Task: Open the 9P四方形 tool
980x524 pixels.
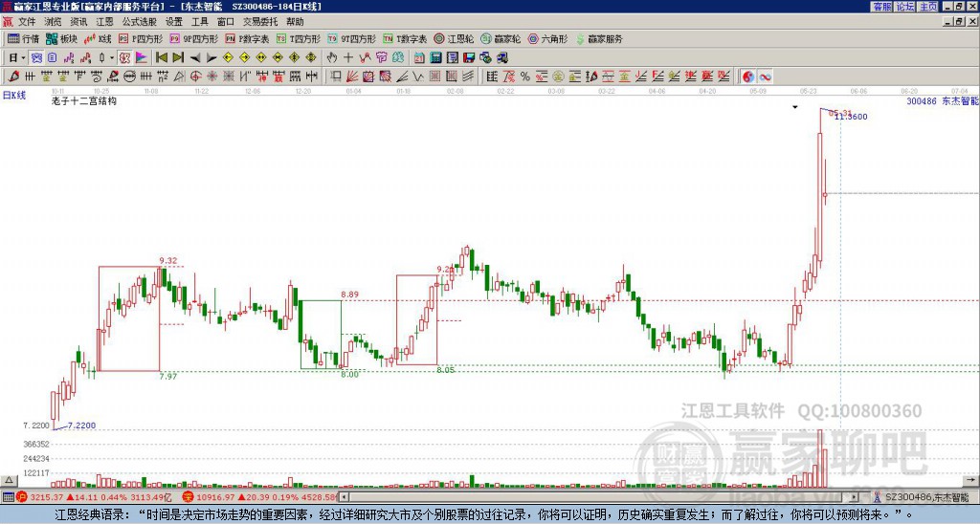Action: tap(193, 38)
